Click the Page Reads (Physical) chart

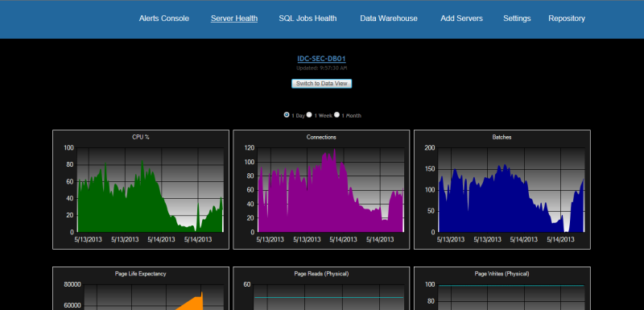click(x=321, y=288)
